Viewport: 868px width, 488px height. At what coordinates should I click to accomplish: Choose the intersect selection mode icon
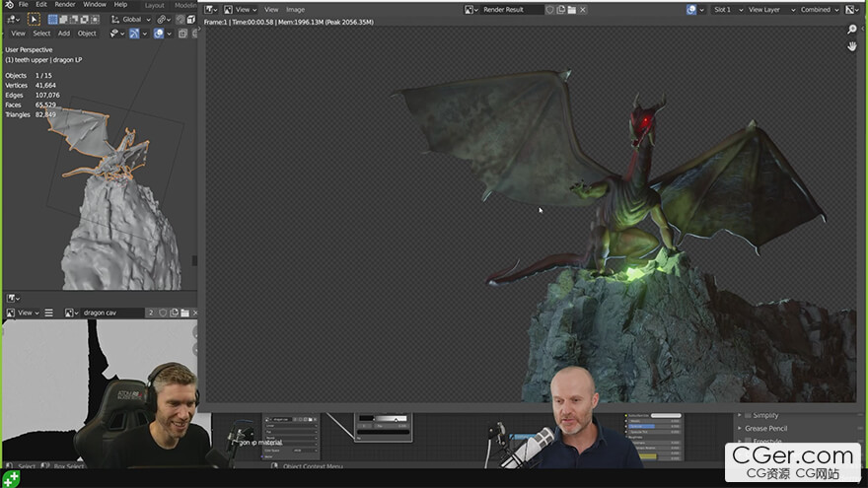pyautogui.click(x=95, y=20)
